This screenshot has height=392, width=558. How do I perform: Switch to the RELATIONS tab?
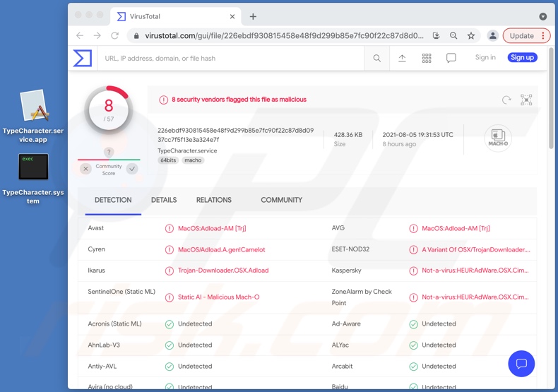[214, 200]
